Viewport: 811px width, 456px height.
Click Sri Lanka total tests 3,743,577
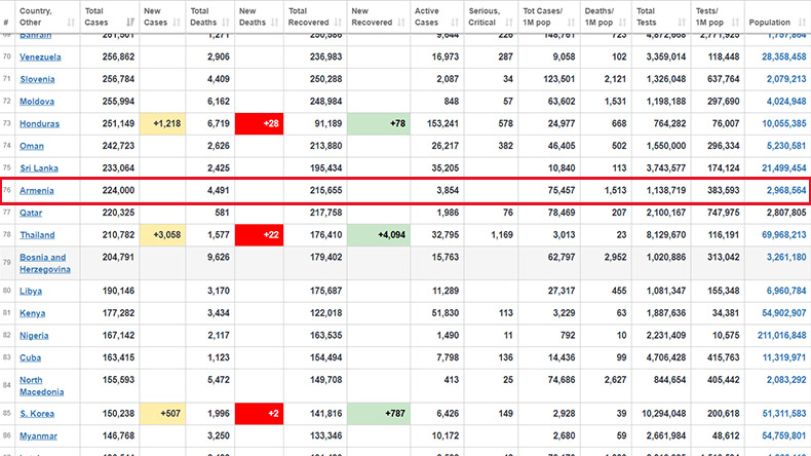click(666, 168)
